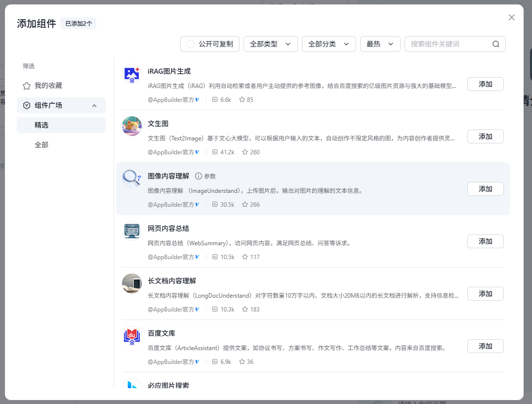
Task: Click the 搜索组件关键词 search field
Action: 449,44
